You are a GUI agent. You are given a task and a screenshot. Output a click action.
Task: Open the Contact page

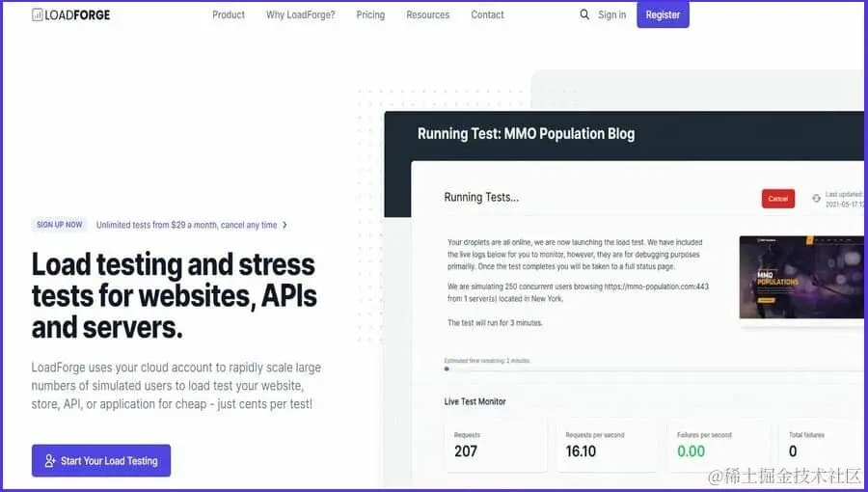487,14
